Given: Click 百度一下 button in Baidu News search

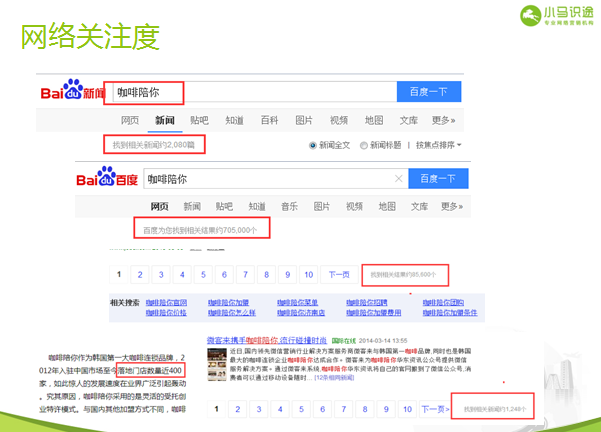Looking at the screenshot, I should (429, 92).
